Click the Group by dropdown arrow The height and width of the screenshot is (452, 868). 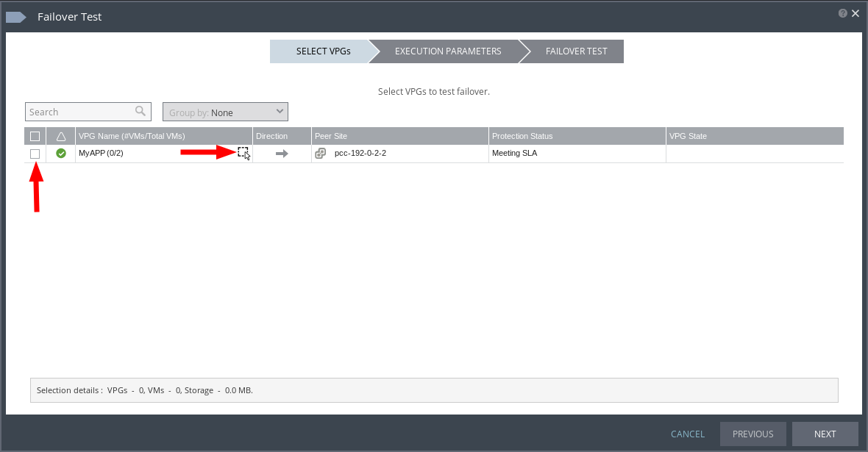coord(279,111)
